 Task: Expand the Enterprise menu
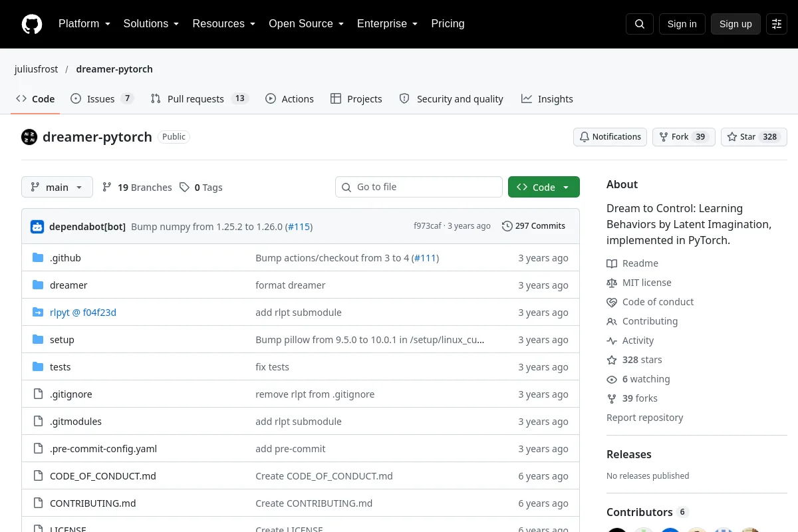(387, 24)
